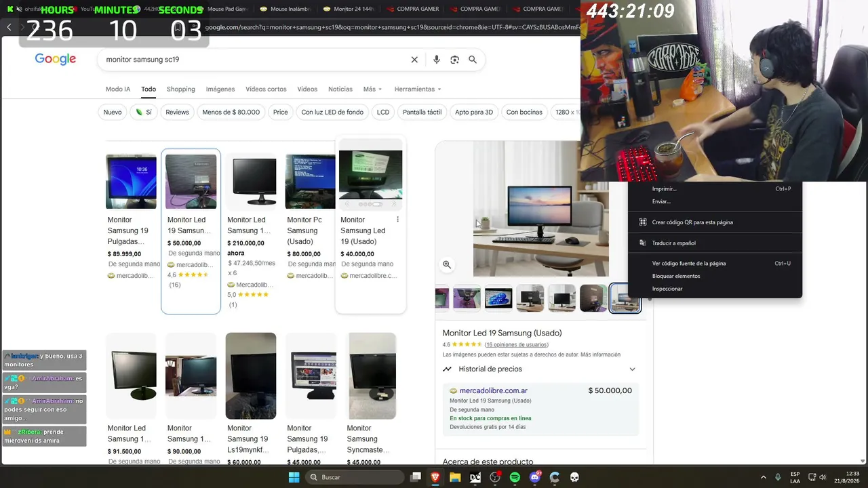Launch Spotify from the taskbar

[x=515, y=477]
